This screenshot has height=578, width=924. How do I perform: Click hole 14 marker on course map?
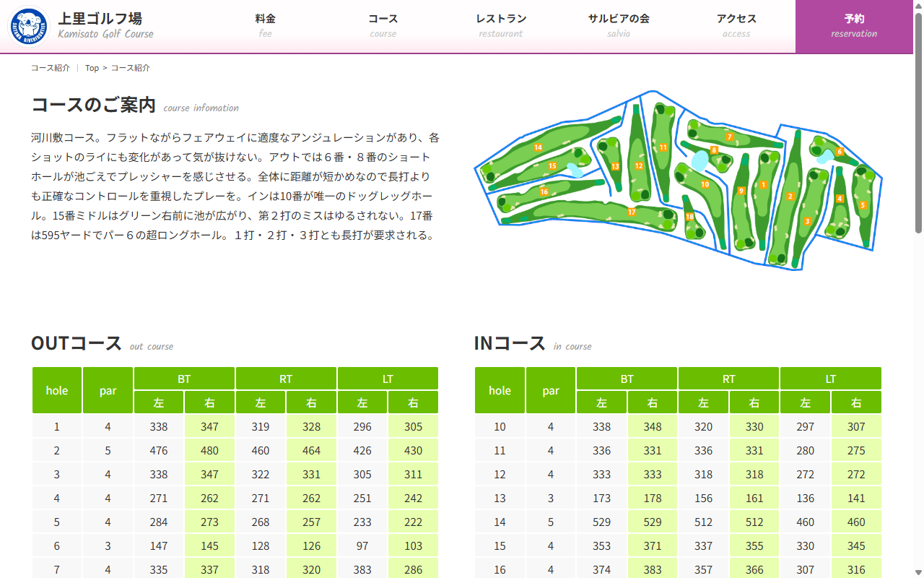click(x=538, y=147)
